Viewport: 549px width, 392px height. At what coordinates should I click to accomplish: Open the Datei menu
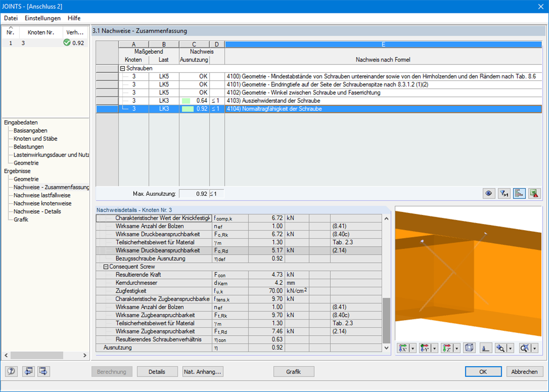click(x=11, y=18)
